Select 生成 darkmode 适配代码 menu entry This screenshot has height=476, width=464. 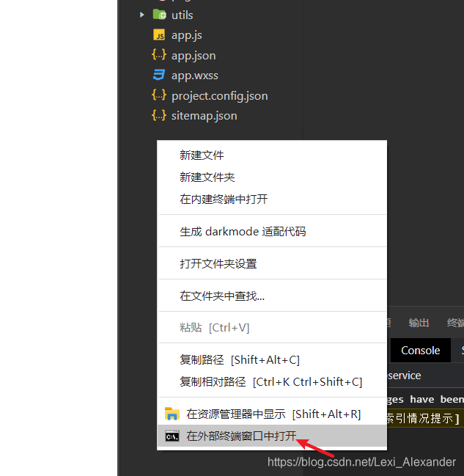tap(272, 231)
